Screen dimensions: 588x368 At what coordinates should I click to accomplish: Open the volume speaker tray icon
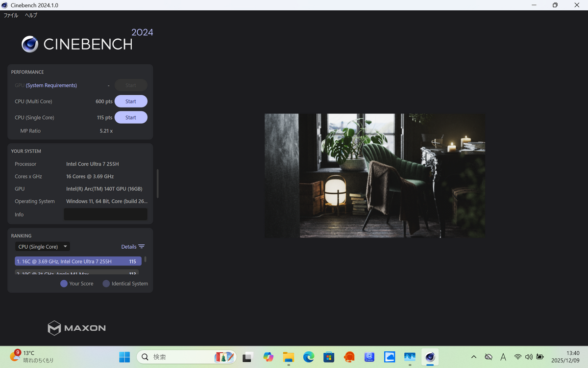pyautogui.click(x=529, y=357)
